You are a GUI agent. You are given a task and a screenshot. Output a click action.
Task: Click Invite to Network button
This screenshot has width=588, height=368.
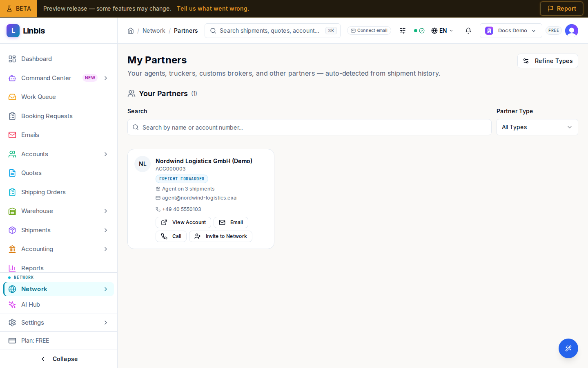point(220,236)
